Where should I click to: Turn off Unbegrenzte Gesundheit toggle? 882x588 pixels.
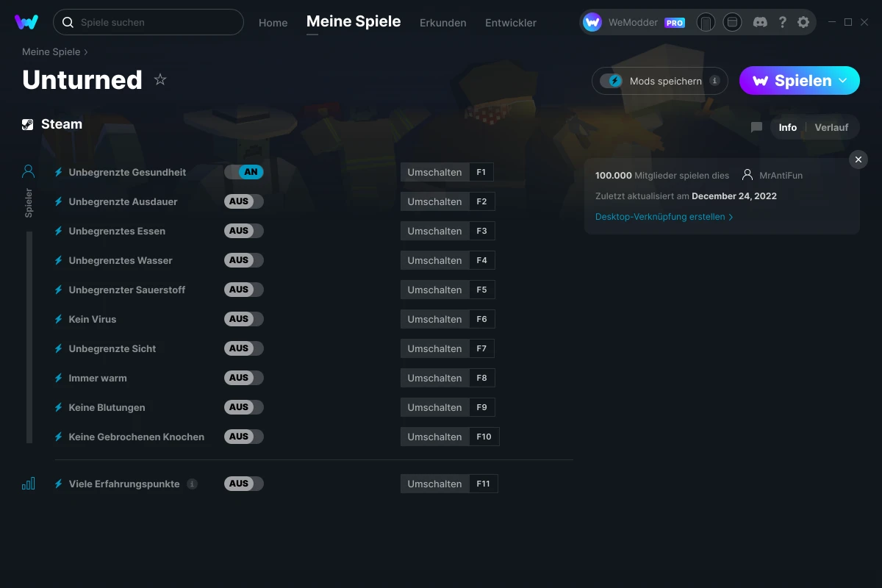[244, 172]
